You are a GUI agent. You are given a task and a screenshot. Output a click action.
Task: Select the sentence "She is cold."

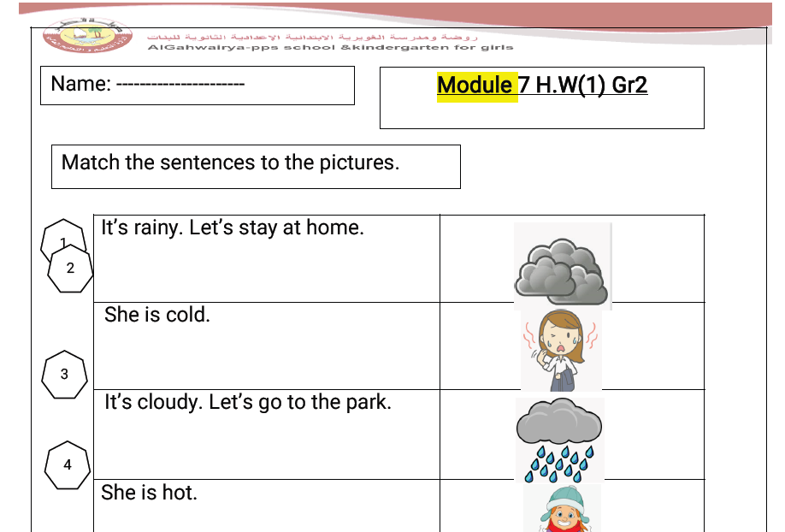[156, 315]
